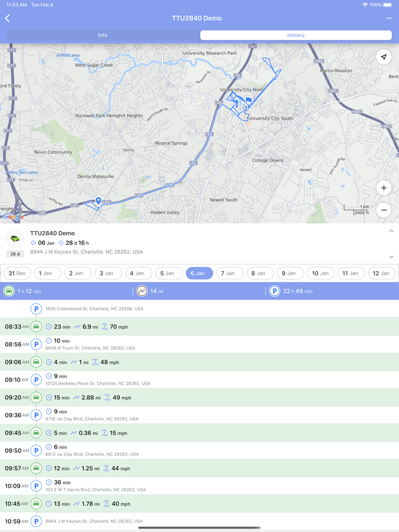Select the 1 Jan date chip
This screenshot has height=532, width=399.
[47, 273]
